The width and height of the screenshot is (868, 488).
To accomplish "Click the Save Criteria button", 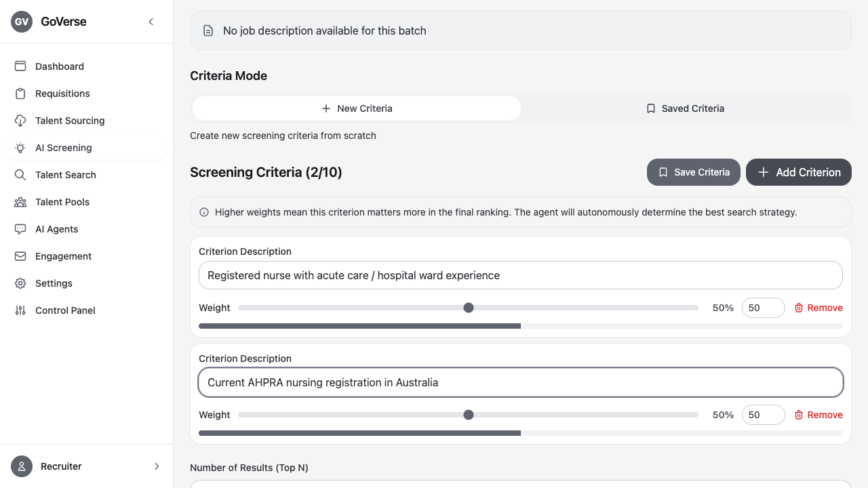I will tap(694, 172).
